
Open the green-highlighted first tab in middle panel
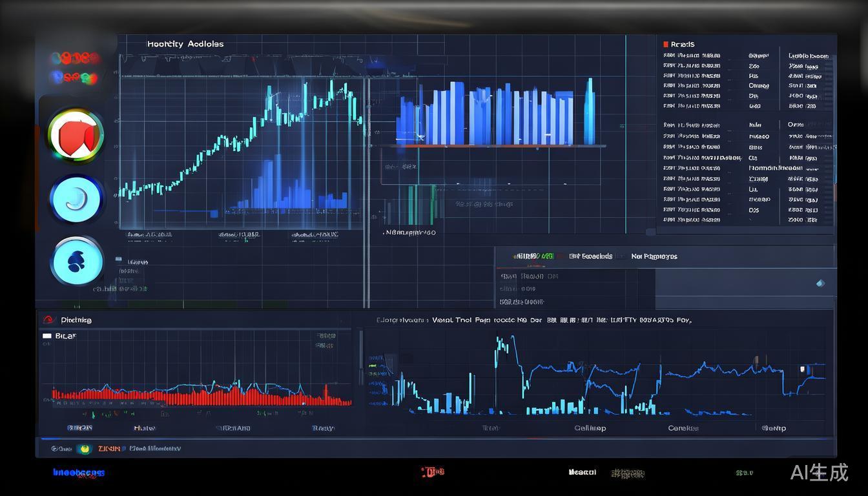click(533, 256)
